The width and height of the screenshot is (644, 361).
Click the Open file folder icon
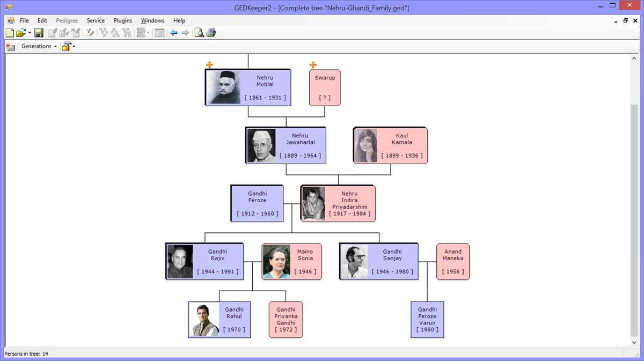pos(21,33)
